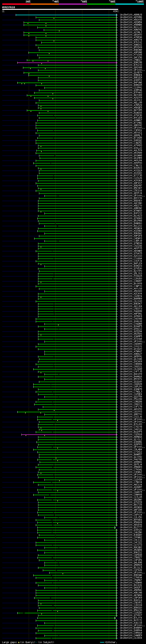Screen dimensions: 146x644
Task: Select the UniRef100_A4XLR4 label
Action: coord(131,161)
